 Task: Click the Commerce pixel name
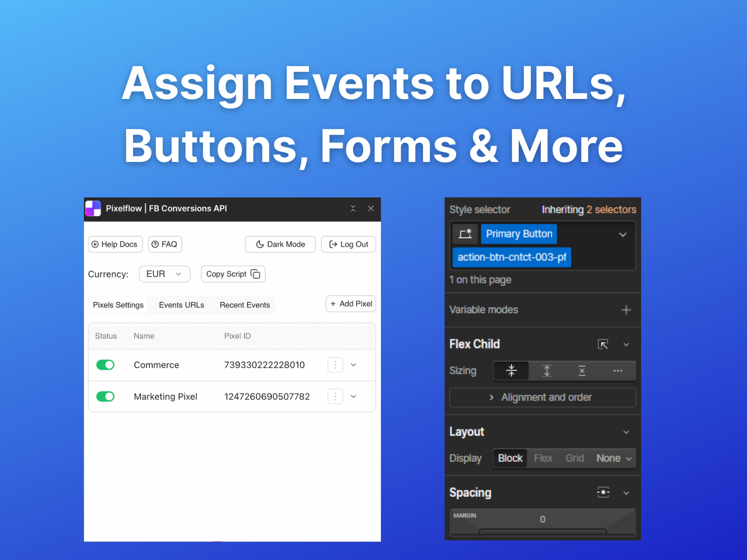pyautogui.click(x=156, y=365)
